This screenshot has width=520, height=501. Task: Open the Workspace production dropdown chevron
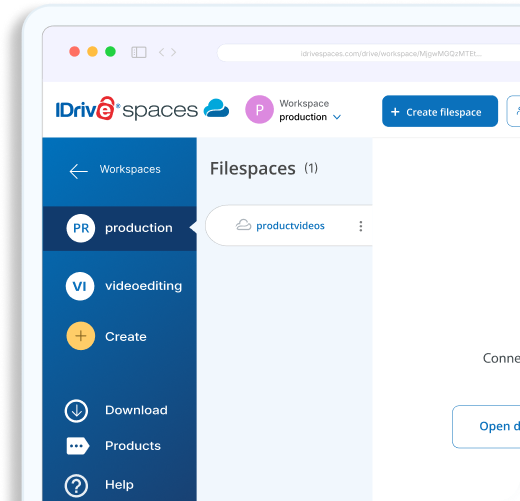click(337, 117)
